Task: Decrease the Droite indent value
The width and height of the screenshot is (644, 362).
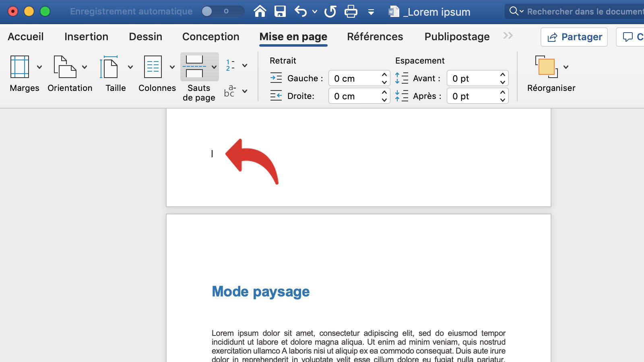Action: [x=384, y=100]
